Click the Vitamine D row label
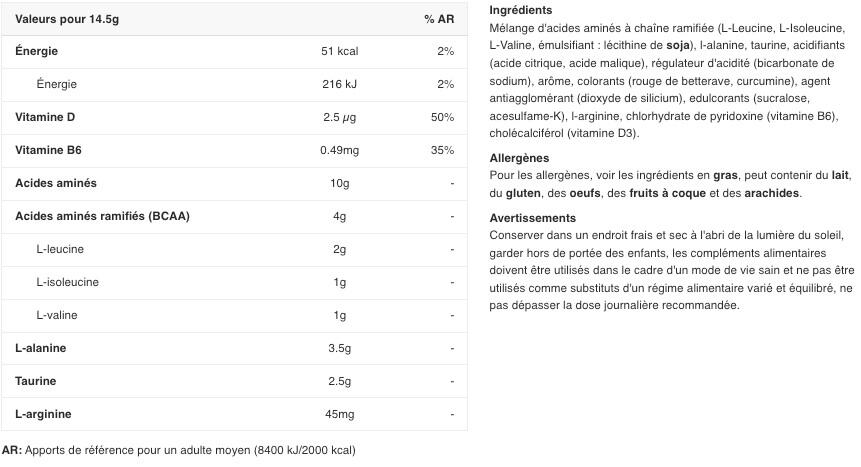The width and height of the screenshot is (861, 467). 45,117
